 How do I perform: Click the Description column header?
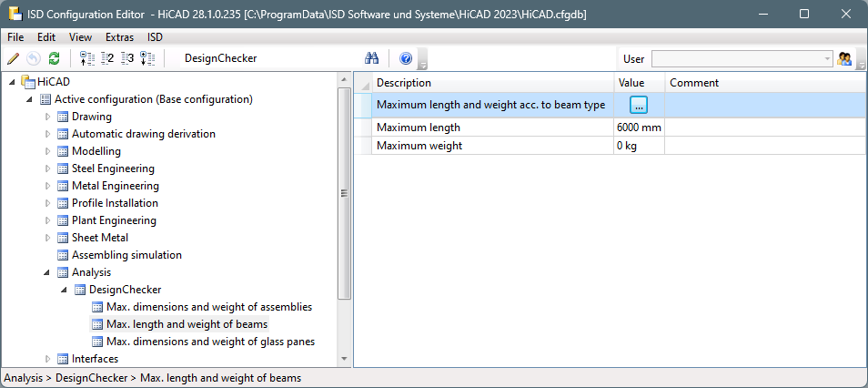pos(492,83)
